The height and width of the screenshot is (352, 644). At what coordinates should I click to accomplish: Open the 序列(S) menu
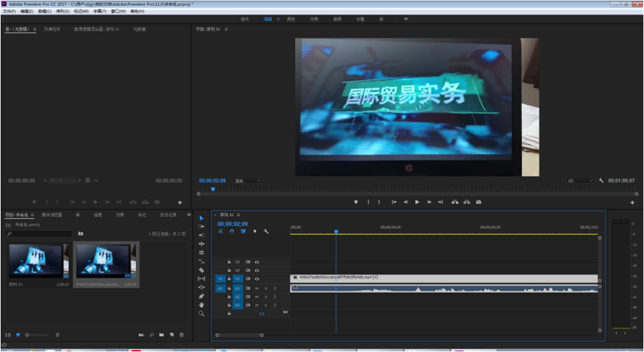pyautogui.click(x=63, y=11)
